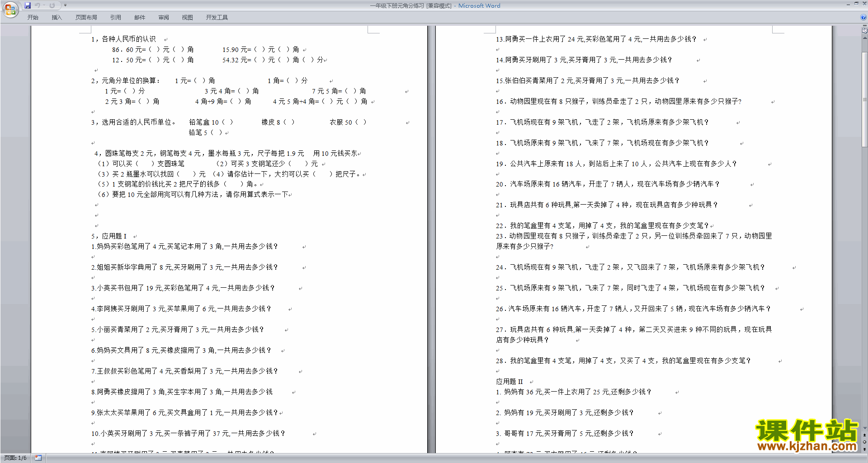Open the Office button menu

pyautogui.click(x=10, y=9)
